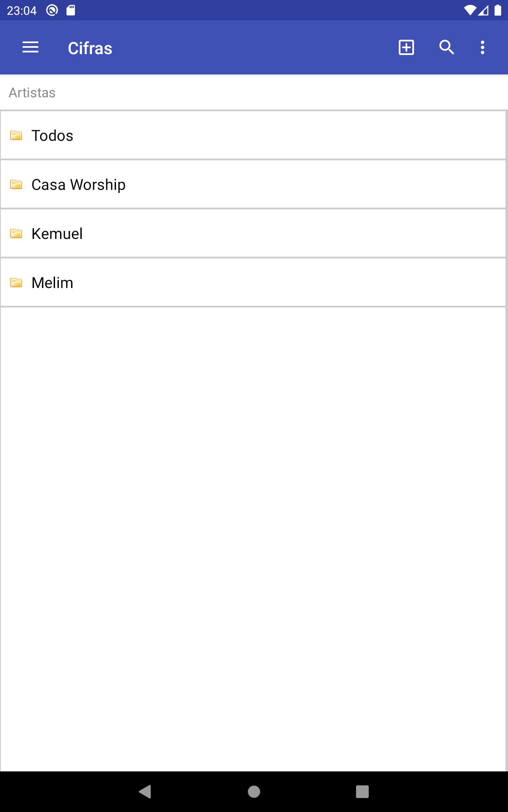The image size is (508, 812).
Task: Tap the SD card status bar icon
Action: click(x=71, y=10)
